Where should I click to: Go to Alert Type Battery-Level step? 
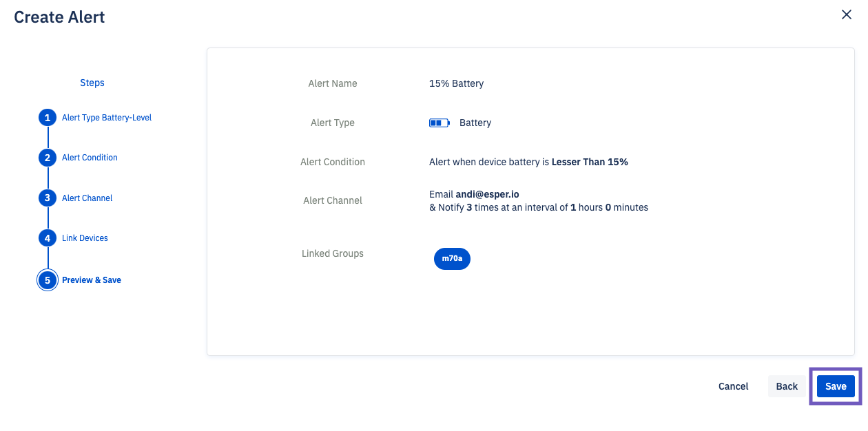pyautogui.click(x=107, y=118)
